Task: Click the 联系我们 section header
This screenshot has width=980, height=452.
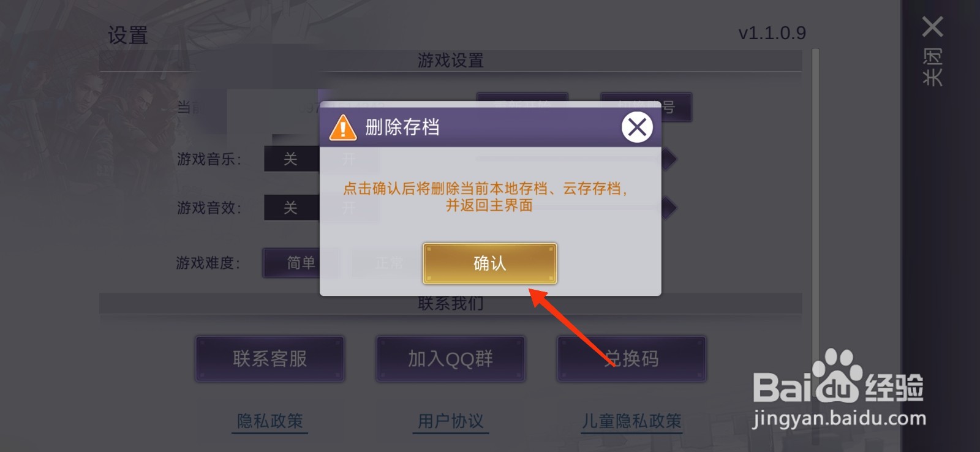Action: (451, 304)
